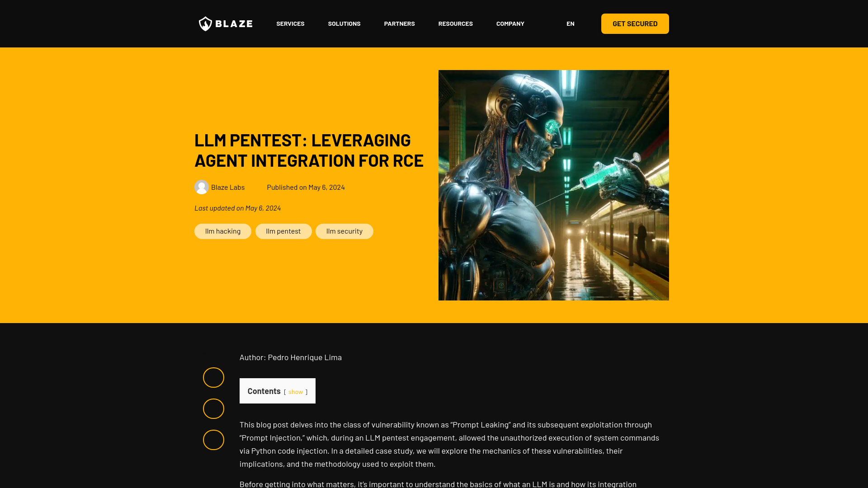Click the llm hacking tag icon
Screen dimensions: 868x488
click(222, 231)
